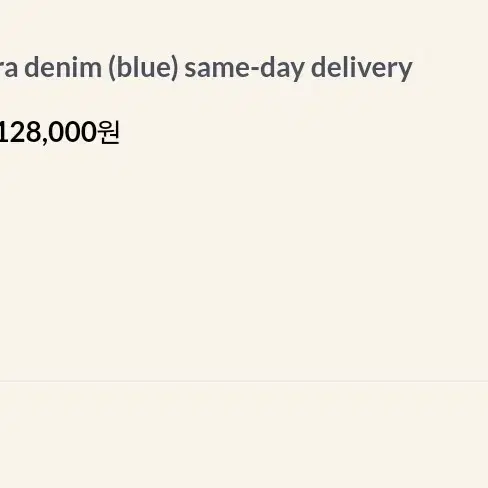This screenshot has width=488, height=488.
Task: Click the word "delivery" in product title
Action: coord(362,68)
